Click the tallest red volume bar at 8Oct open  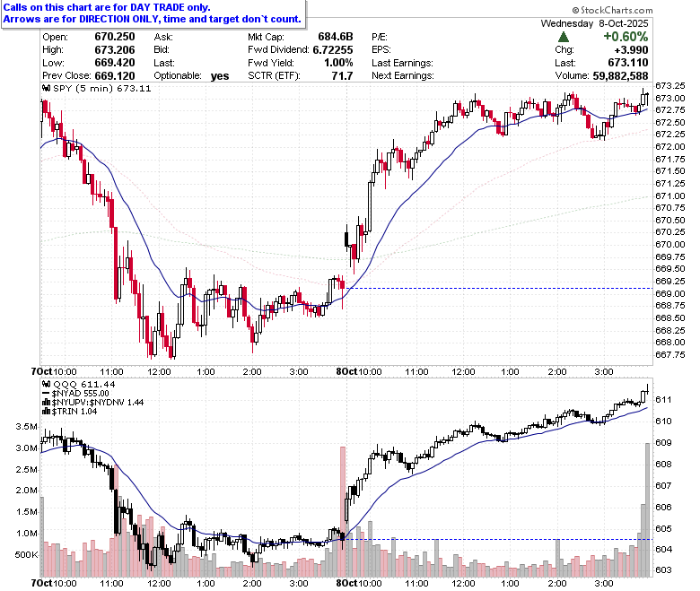[x=343, y=511]
